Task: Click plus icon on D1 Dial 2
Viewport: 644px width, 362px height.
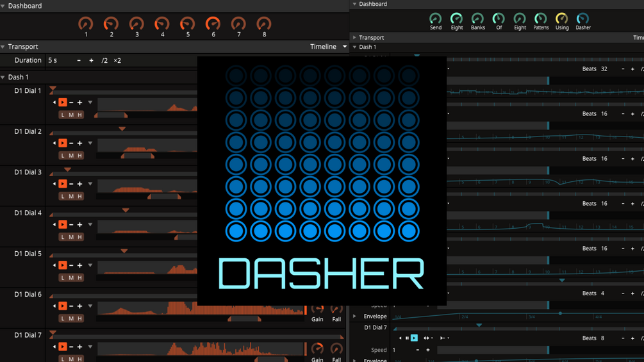Action: click(x=79, y=144)
